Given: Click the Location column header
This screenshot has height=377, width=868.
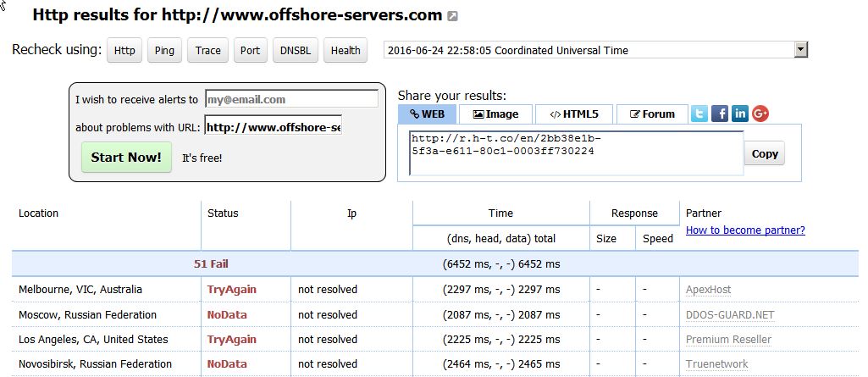Looking at the screenshot, I should click(x=38, y=213).
